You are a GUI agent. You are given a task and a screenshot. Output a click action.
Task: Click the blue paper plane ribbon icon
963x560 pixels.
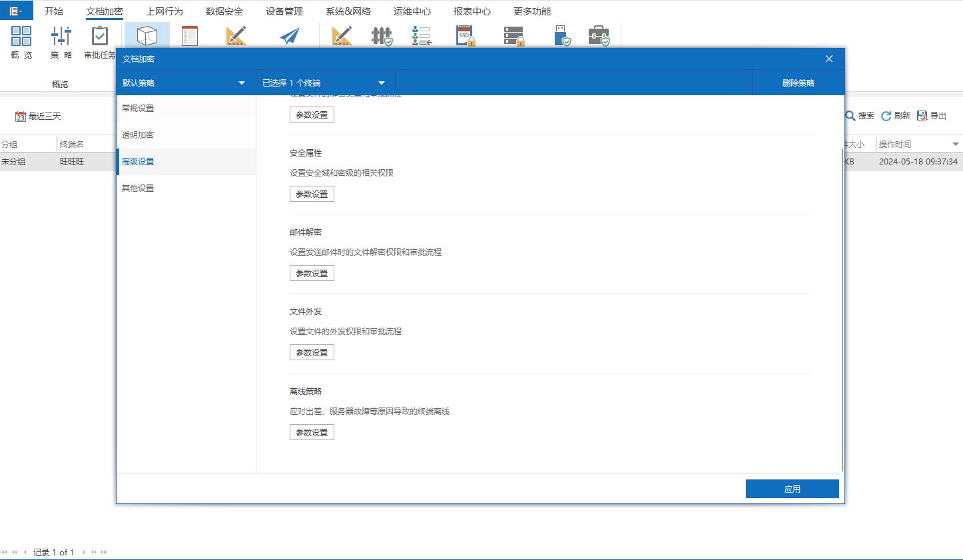pyautogui.click(x=290, y=36)
